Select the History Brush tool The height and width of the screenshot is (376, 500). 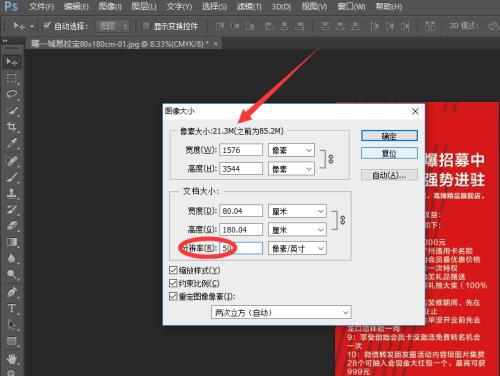tap(12, 210)
